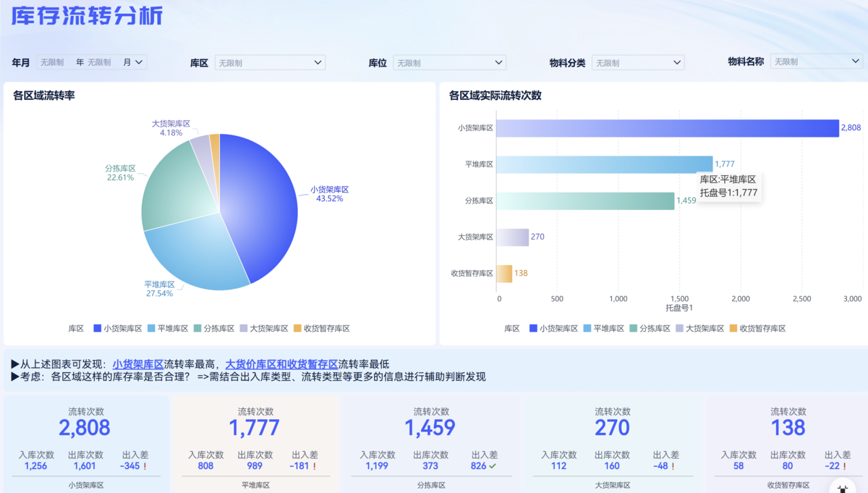The image size is (868, 493).
Task: Toggle 平堆库区 in the bar chart legend
Action: point(604,329)
